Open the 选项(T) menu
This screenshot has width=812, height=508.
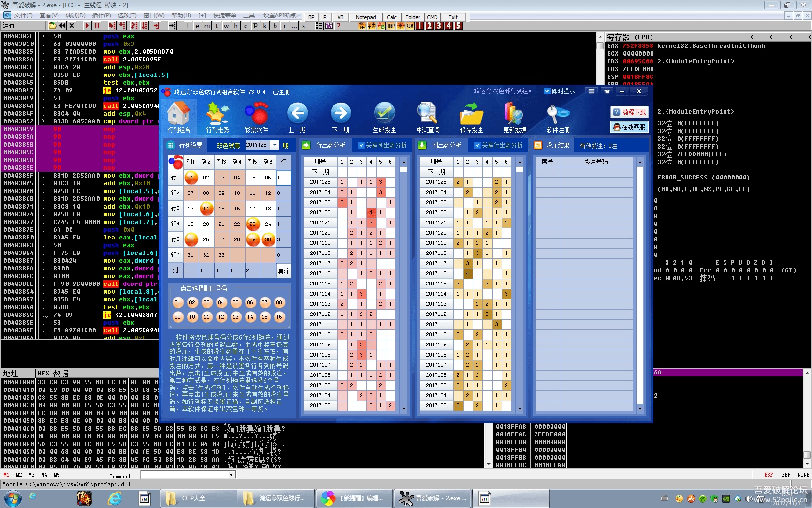[x=127, y=16]
